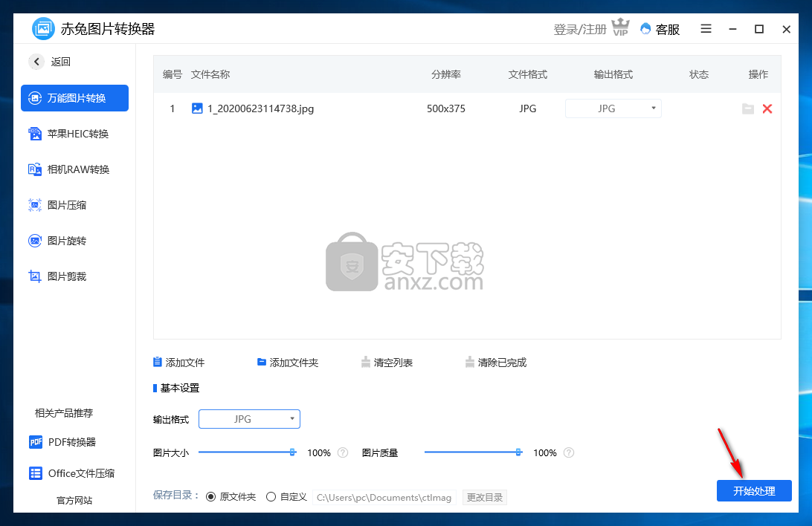Switch to 苹果HEIC转换
Viewport: 812px width, 526px height.
(x=68, y=134)
